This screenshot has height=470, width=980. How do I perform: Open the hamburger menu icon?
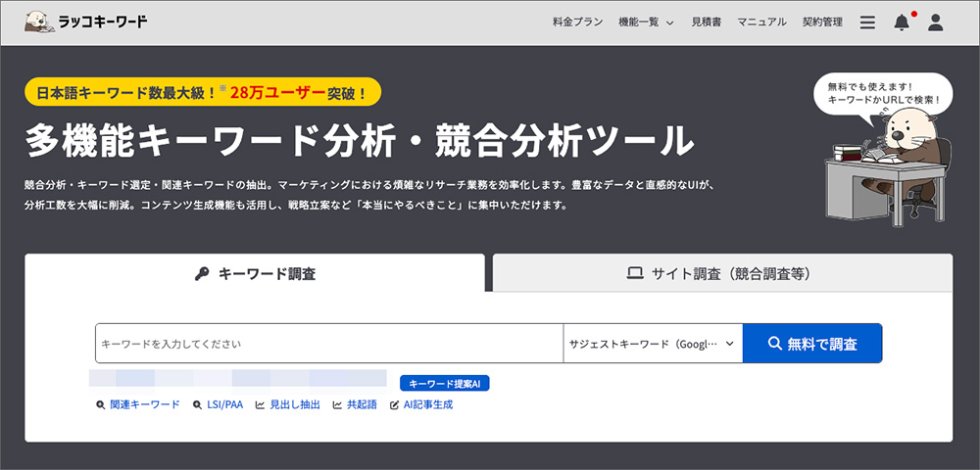click(x=867, y=23)
